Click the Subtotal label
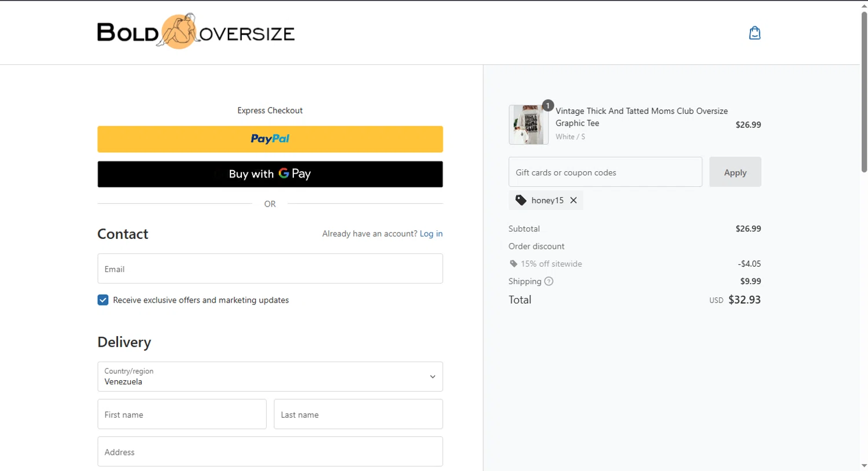This screenshot has width=868, height=471. [524, 229]
